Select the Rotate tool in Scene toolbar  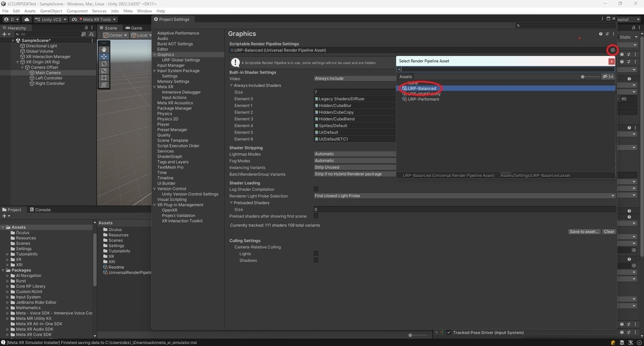pyautogui.click(x=104, y=63)
